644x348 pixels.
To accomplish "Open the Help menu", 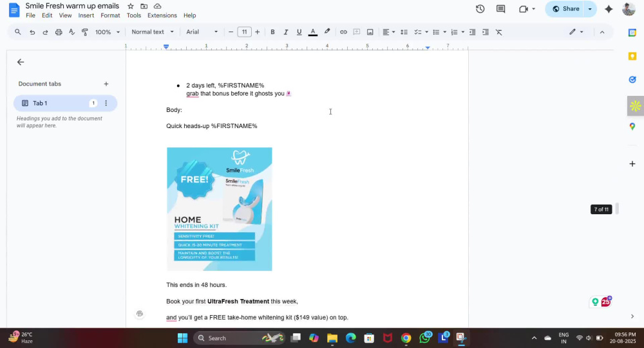I will click(190, 15).
